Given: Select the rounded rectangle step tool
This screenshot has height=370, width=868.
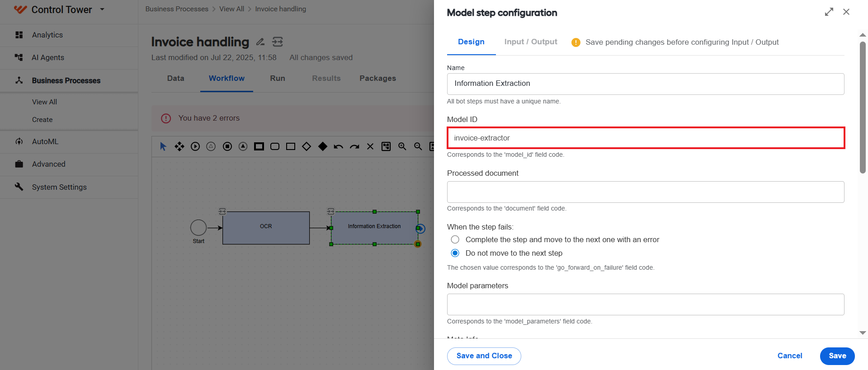Looking at the screenshot, I should [275, 146].
